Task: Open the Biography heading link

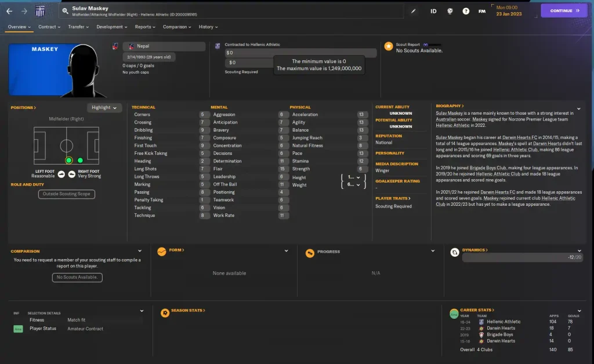Action: coord(450,106)
